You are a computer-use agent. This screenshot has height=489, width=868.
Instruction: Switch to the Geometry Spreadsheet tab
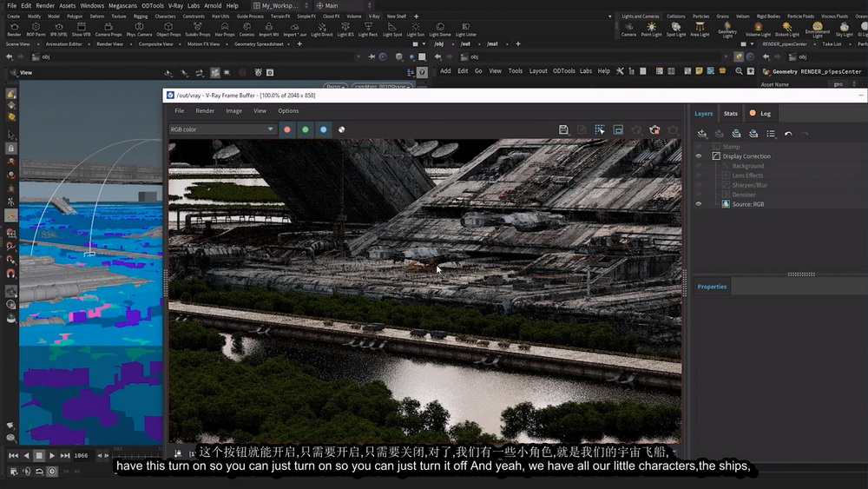point(259,43)
